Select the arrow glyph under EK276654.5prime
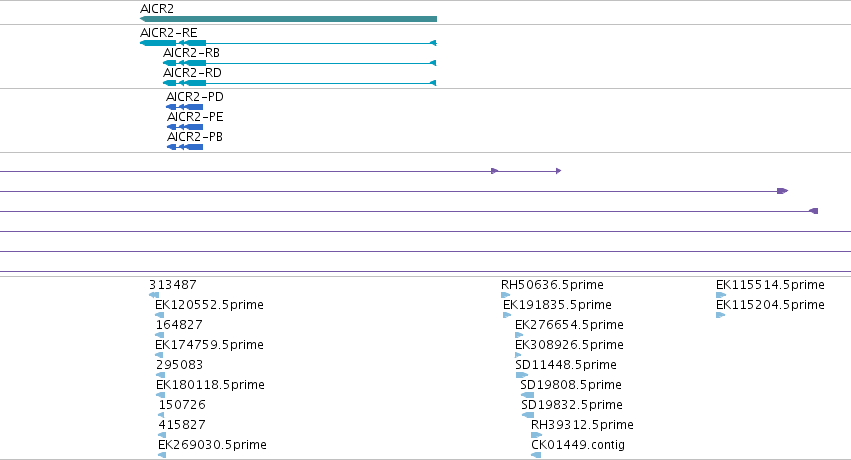851x460 pixels. click(519, 335)
